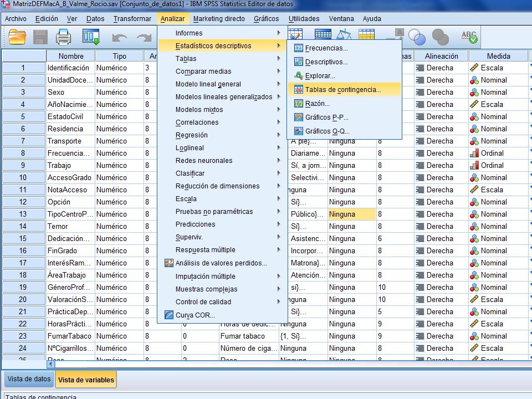This screenshot has height=399, width=532.
Task: Click the highlighted Ninguna cell in row 13
Action: [x=352, y=214]
